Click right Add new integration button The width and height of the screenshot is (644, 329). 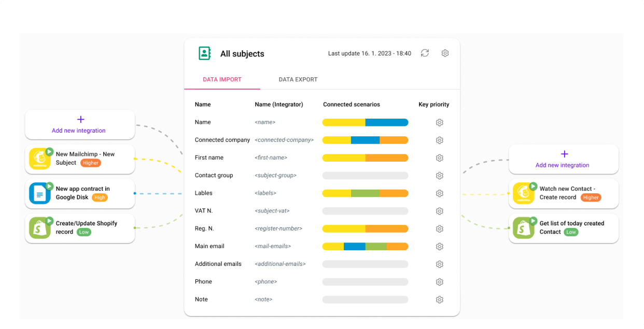point(563,159)
